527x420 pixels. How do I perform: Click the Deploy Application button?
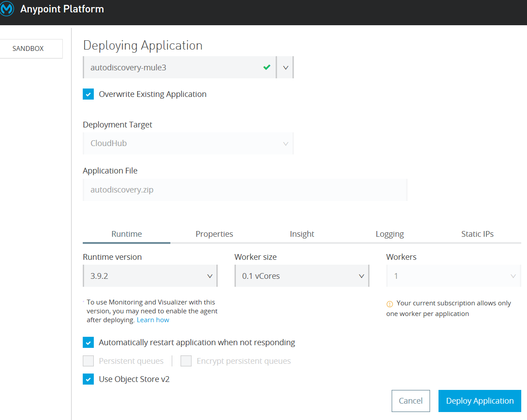point(480,401)
